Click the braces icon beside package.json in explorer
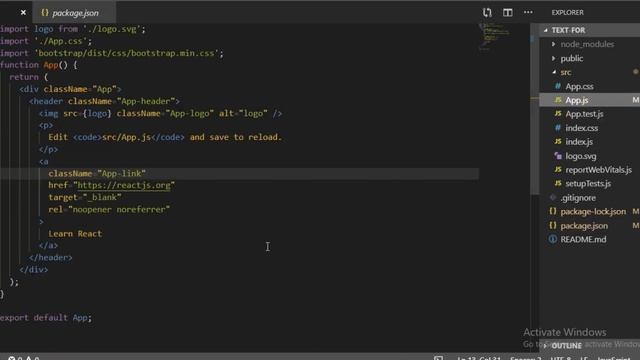This screenshot has width=640, height=360. [x=553, y=226]
